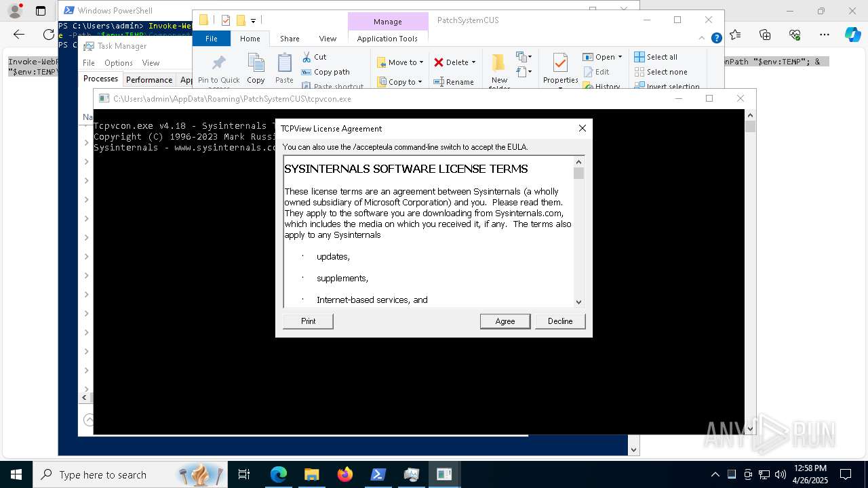Open the Application Tools tab

(x=387, y=39)
